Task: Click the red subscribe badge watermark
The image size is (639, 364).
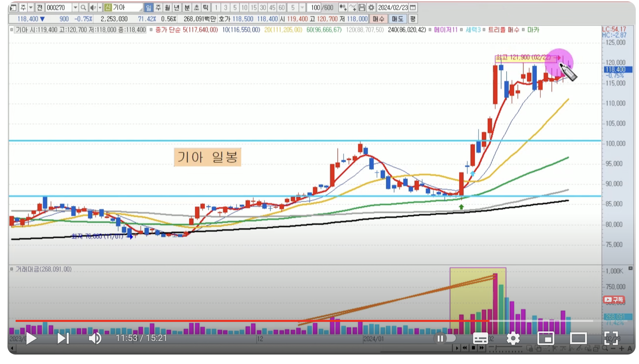Action: point(614,299)
